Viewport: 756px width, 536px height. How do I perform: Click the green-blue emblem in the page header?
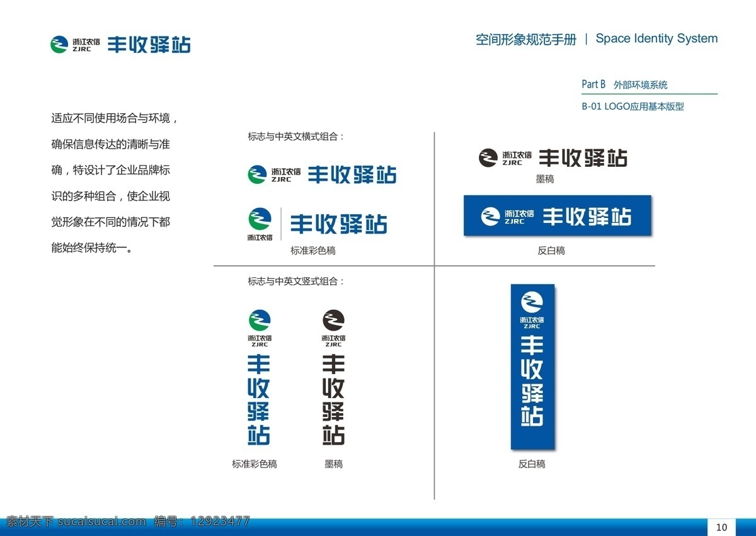[x=59, y=45]
